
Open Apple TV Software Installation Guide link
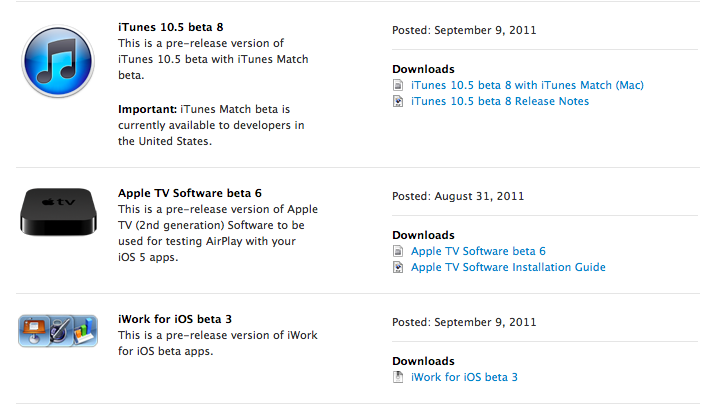pos(508,268)
